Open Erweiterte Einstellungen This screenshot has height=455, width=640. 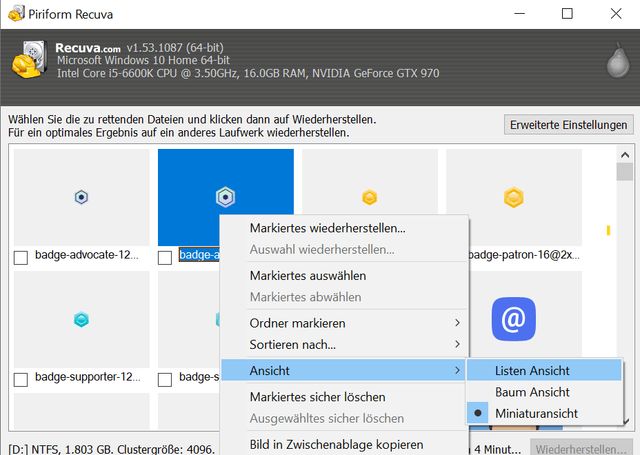[x=569, y=125]
